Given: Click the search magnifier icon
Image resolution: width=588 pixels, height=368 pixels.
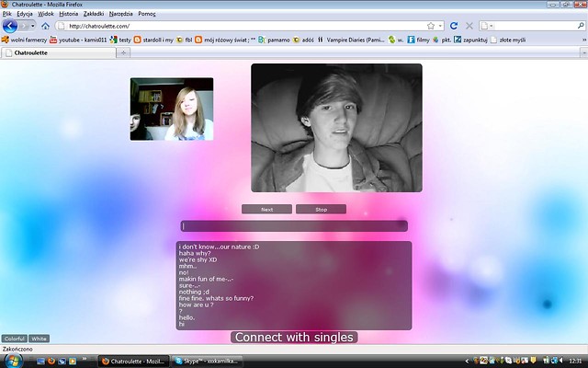Looking at the screenshot, I should 581,26.
